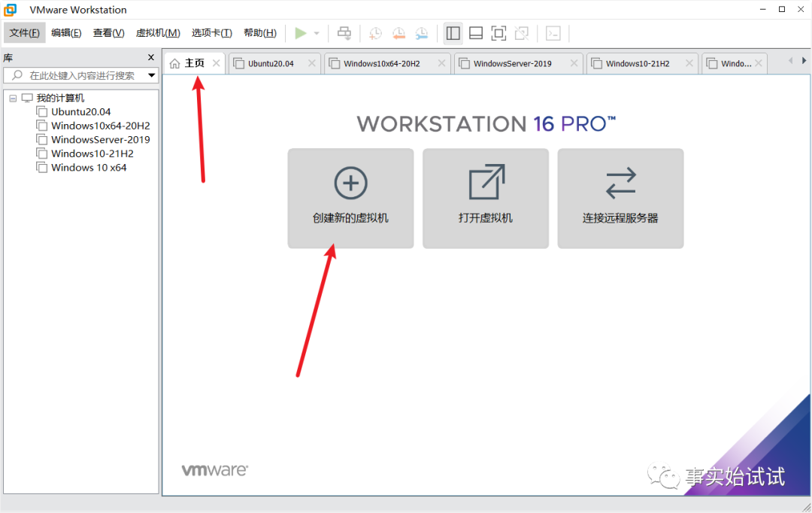Viewport: 812px width, 513px height.
Task: Click the revert to snapshot icon
Action: [x=398, y=33]
